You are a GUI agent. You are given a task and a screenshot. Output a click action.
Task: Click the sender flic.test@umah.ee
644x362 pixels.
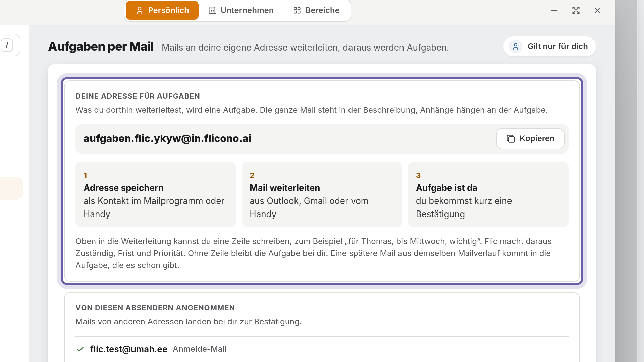129,349
